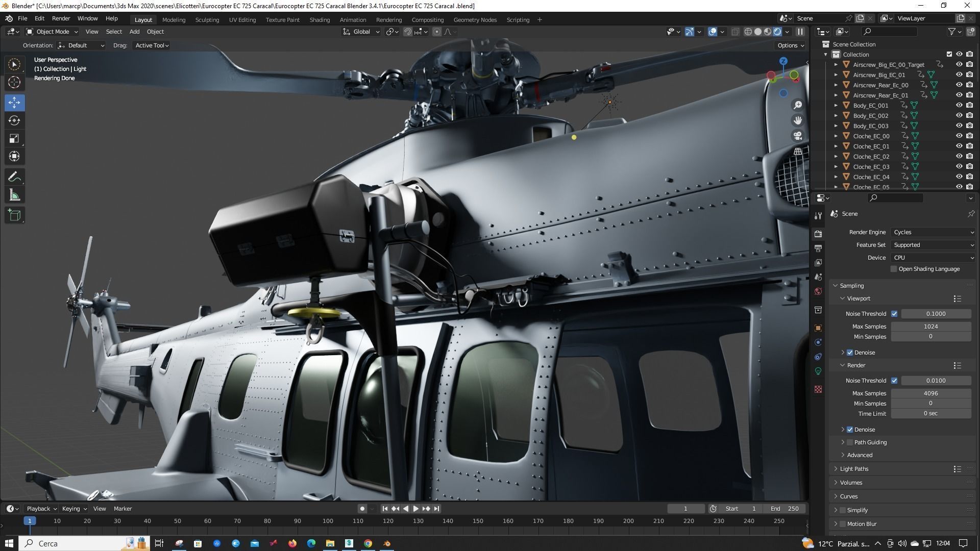Expand the Light Paths panel

[854, 469]
